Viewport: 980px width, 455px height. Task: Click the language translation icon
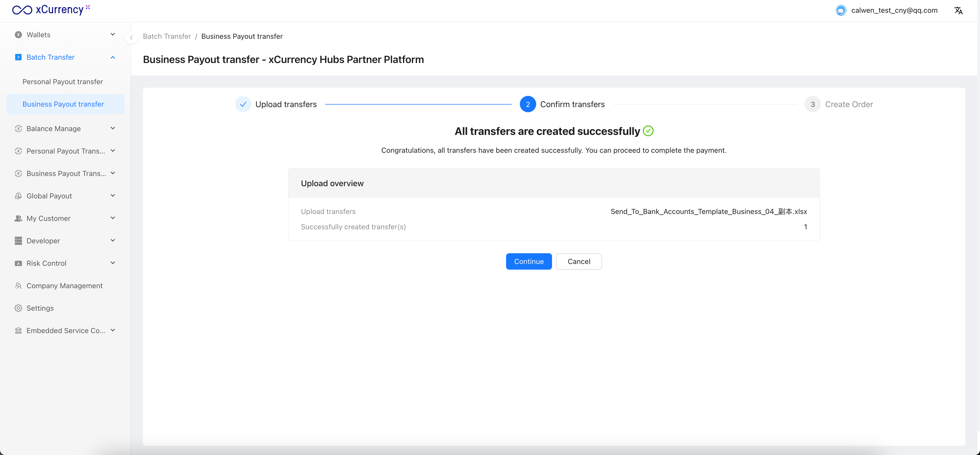(958, 10)
